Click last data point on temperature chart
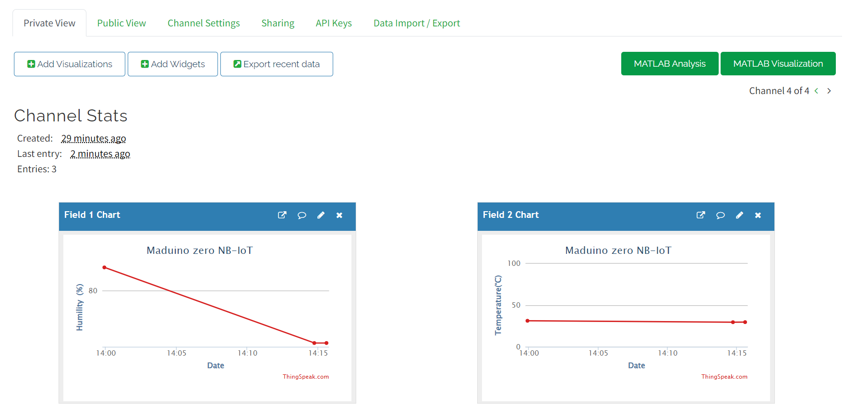This screenshot has height=418, width=868. coord(745,322)
